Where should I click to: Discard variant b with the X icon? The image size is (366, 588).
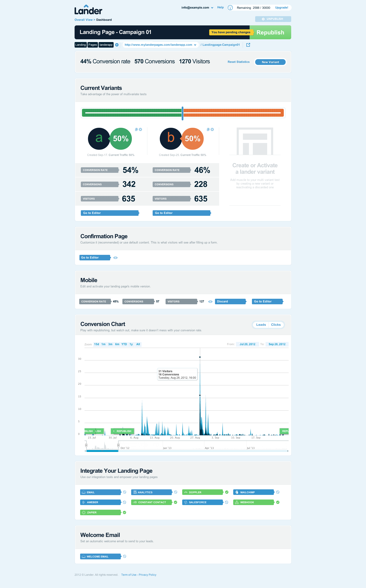coord(212,130)
